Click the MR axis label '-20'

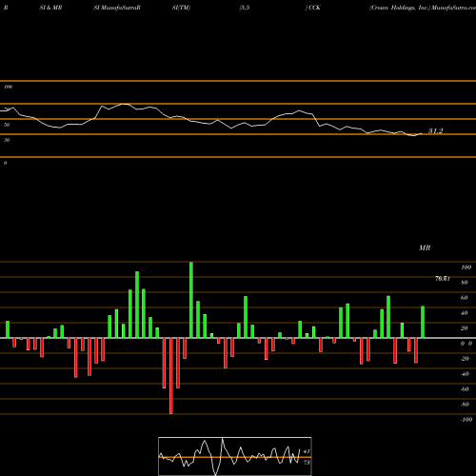465,359
